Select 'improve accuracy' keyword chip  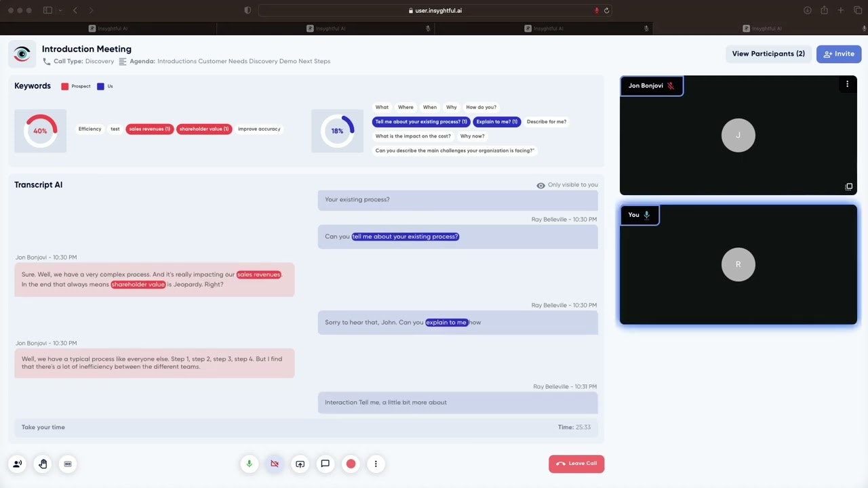[259, 129]
